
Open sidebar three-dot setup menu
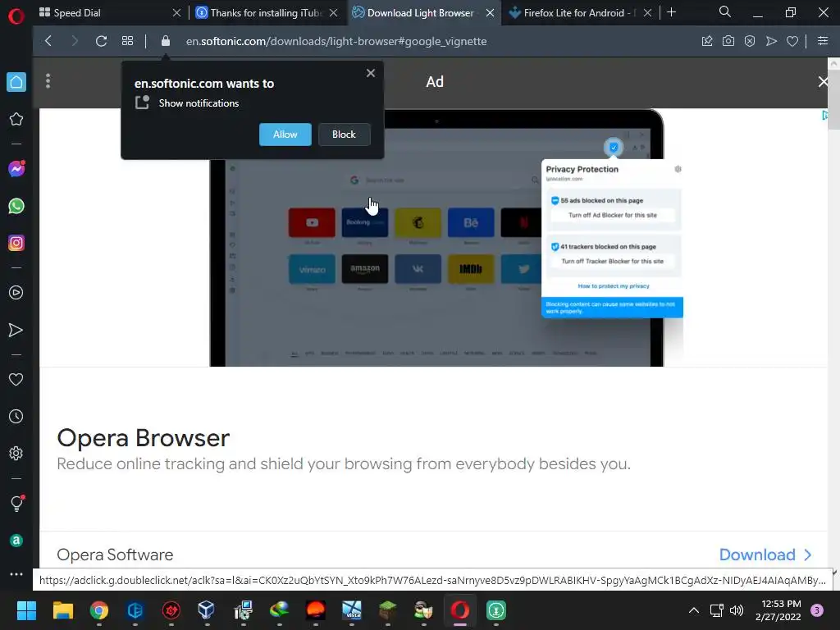point(16,573)
